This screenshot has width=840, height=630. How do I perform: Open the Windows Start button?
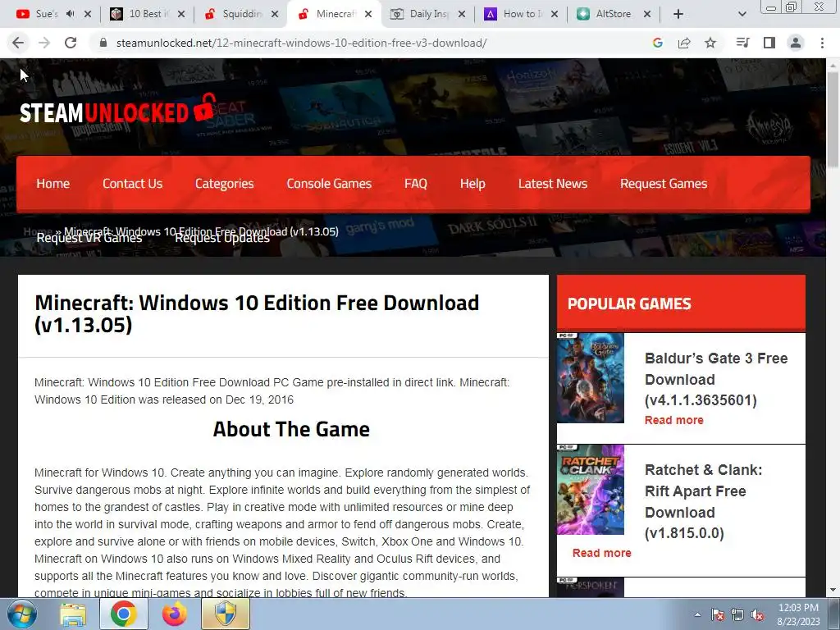pos(22,614)
